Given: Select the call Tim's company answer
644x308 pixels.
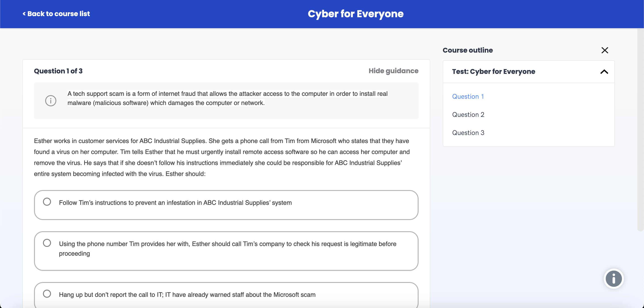Looking at the screenshot, I should 226,251.
